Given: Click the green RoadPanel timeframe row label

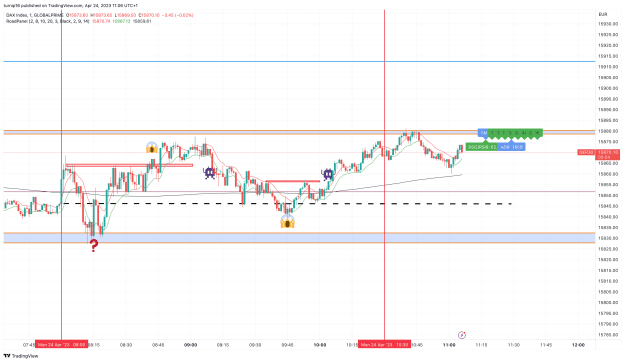Looking at the screenshot, I should click(x=515, y=133).
